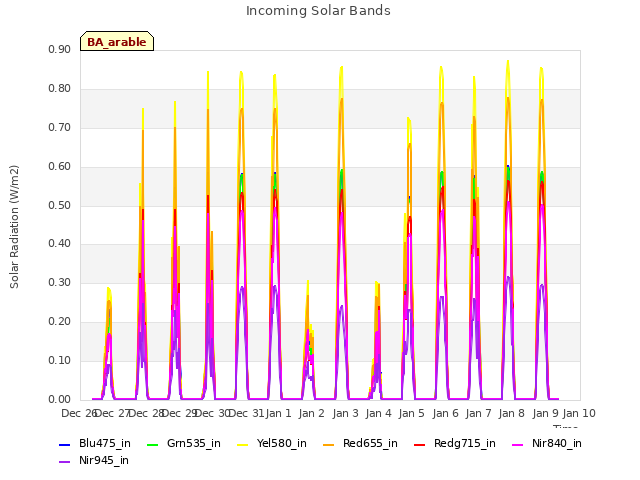The width and height of the screenshot is (640, 480).
Task: Select the Blu475_in legend label
Action: pos(104,443)
